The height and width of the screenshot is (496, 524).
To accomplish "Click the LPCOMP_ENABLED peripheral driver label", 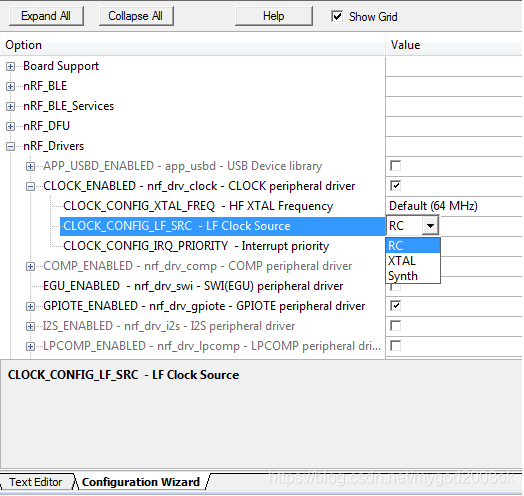I will 212,347.
